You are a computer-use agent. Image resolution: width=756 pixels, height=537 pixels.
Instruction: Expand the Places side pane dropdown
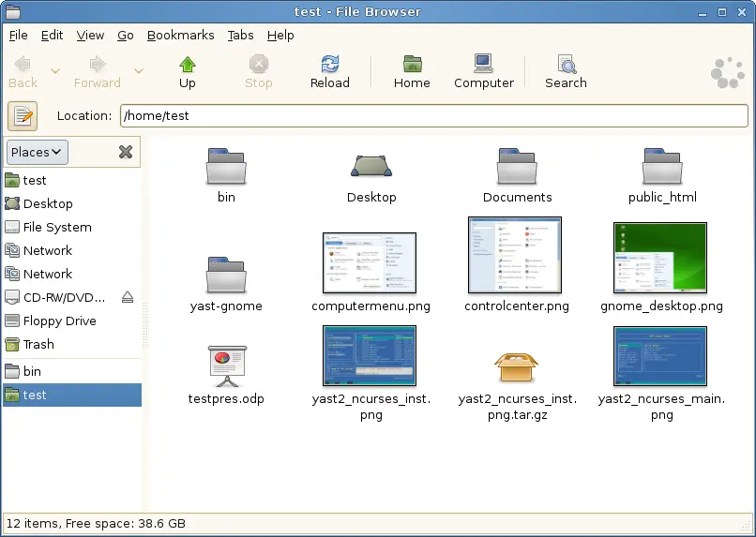pos(38,152)
